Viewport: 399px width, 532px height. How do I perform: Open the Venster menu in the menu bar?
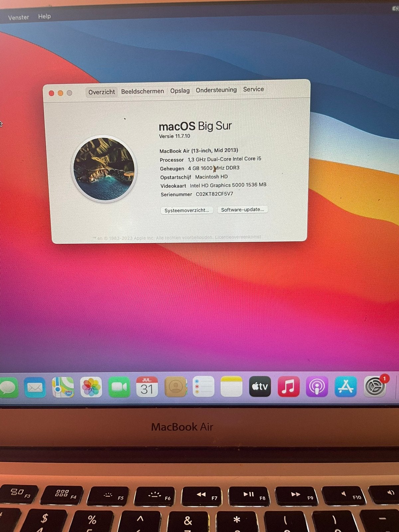(19, 17)
